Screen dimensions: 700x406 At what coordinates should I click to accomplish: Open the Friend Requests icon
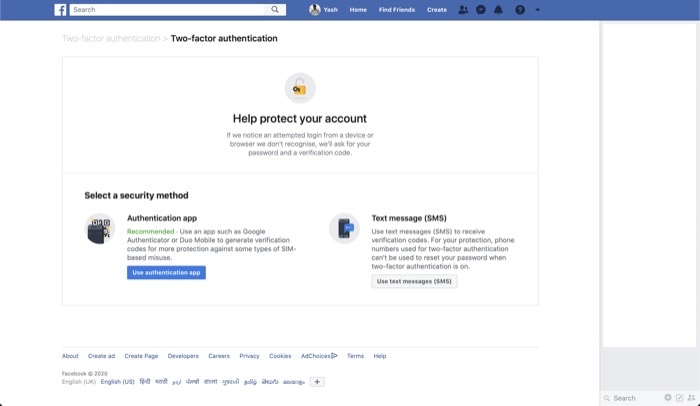click(463, 10)
